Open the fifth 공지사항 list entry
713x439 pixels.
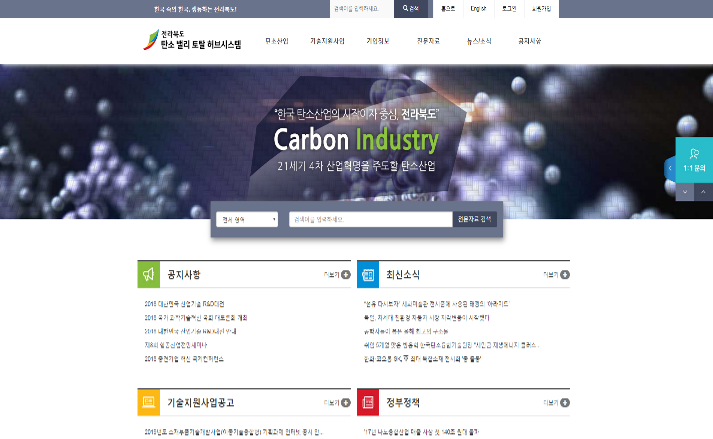click(x=184, y=358)
